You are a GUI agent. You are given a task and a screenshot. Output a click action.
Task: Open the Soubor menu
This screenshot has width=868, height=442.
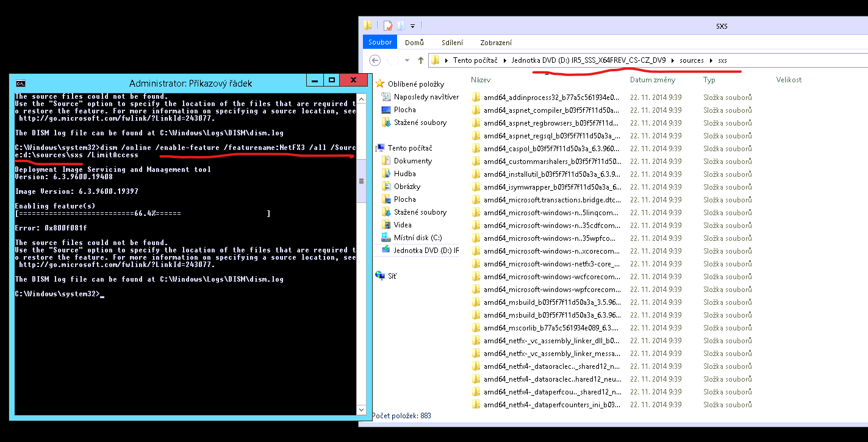[379, 42]
